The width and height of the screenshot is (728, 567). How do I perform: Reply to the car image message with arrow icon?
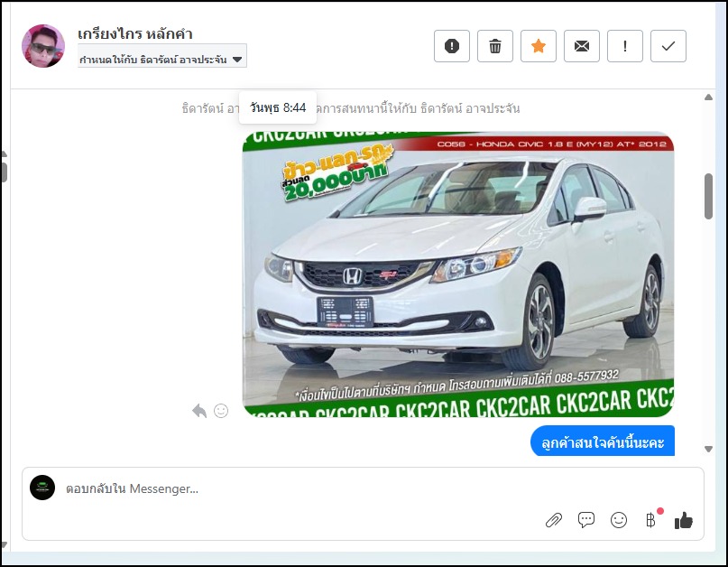(x=199, y=411)
